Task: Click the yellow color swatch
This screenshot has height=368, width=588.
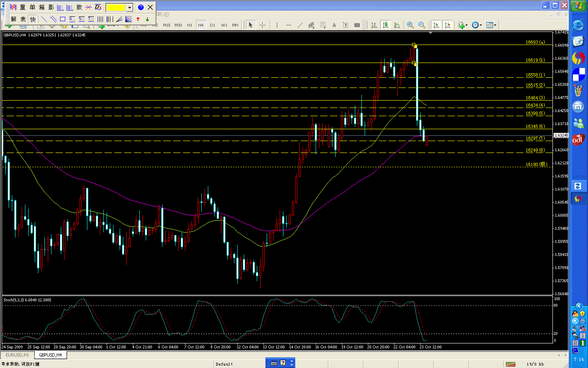Action: tap(116, 7)
